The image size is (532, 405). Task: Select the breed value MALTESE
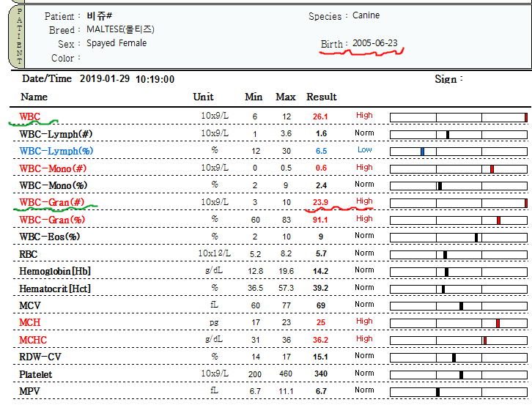click(x=120, y=29)
